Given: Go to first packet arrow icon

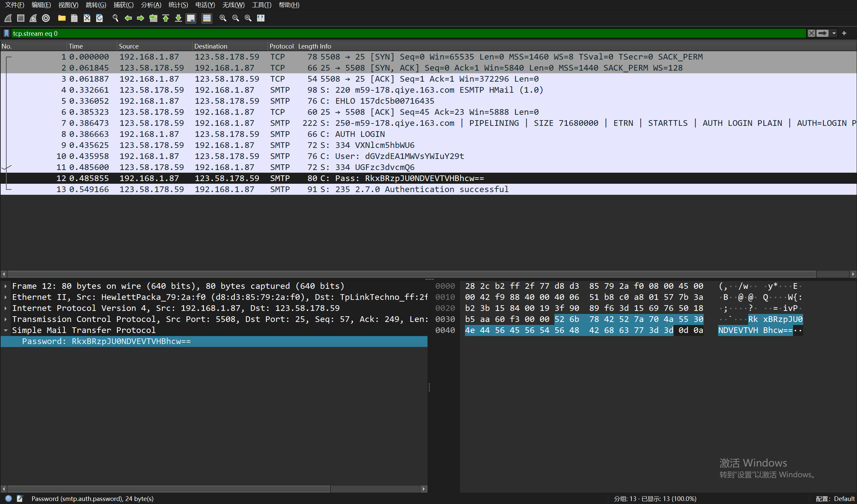Looking at the screenshot, I should [166, 18].
